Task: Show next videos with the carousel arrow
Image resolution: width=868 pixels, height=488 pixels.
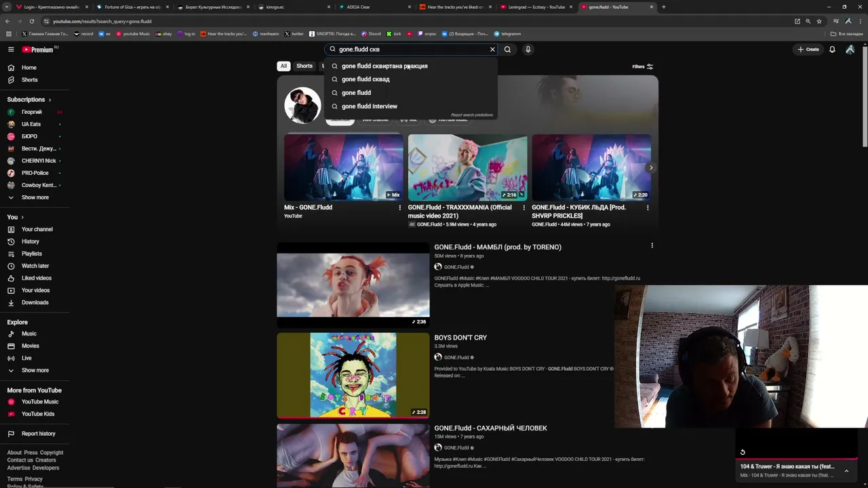Action: pyautogui.click(x=651, y=167)
